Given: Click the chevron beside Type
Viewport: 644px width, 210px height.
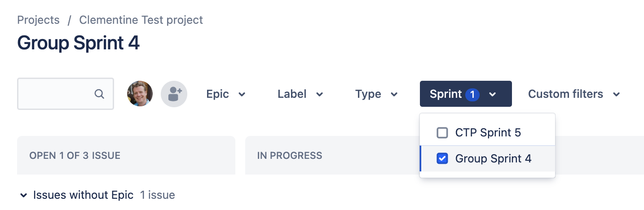Looking at the screenshot, I should click(394, 94).
